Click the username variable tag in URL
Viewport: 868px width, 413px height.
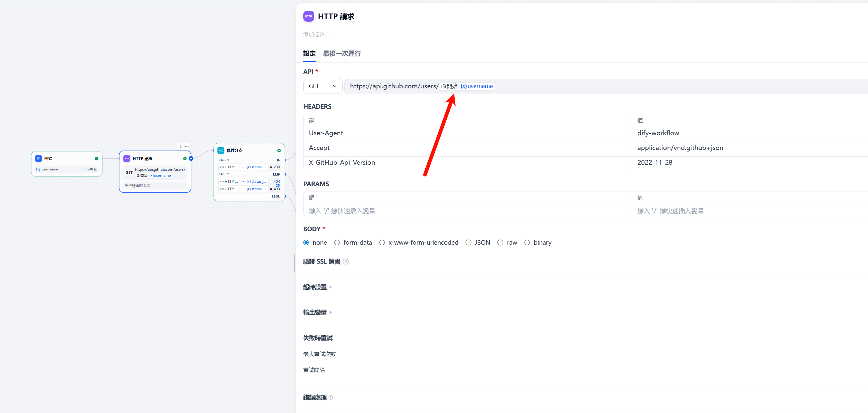tap(477, 86)
